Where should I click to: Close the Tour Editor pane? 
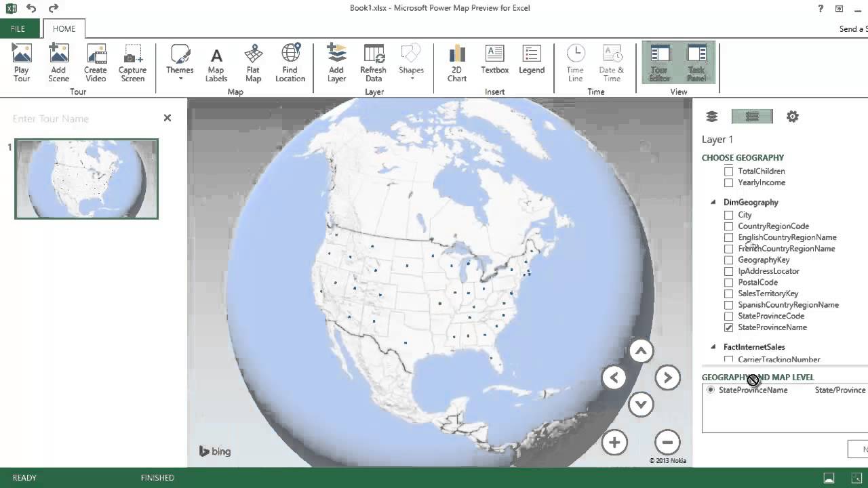click(x=167, y=118)
